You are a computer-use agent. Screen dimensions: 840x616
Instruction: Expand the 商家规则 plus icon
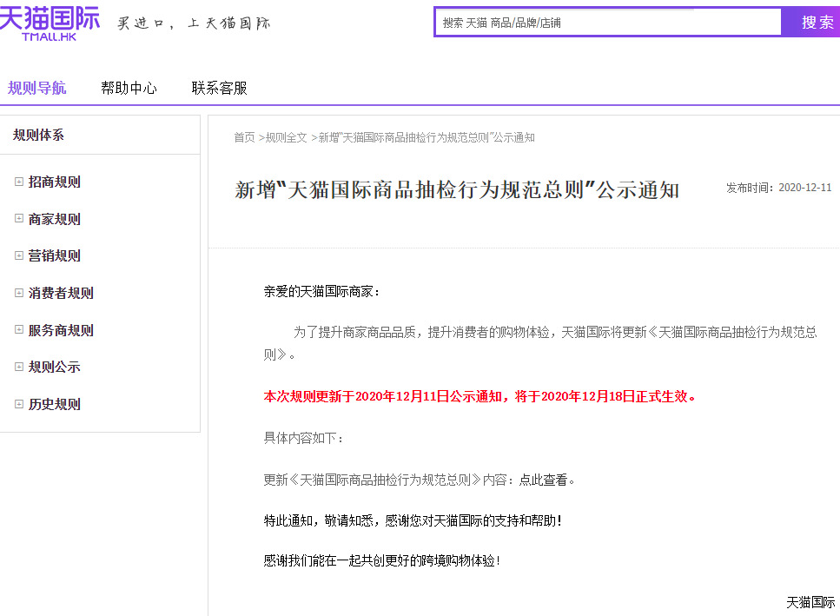pyautogui.click(x=19, y=219)
